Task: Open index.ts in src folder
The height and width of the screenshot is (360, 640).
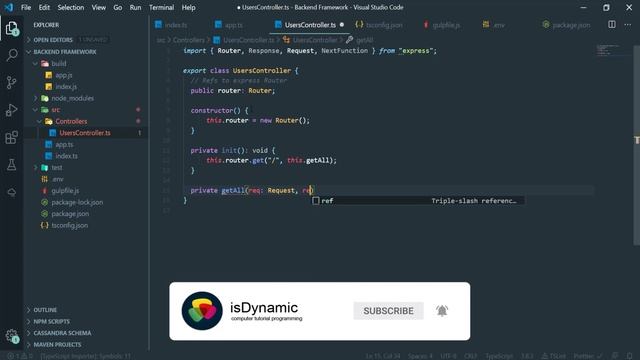Action: click(x=66, y=156)
